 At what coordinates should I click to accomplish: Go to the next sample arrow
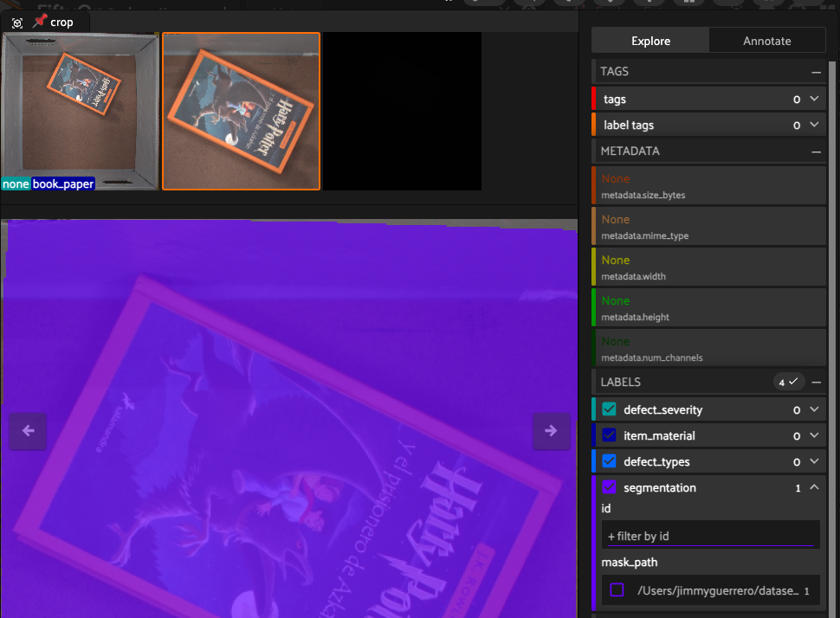pos(552,430)
